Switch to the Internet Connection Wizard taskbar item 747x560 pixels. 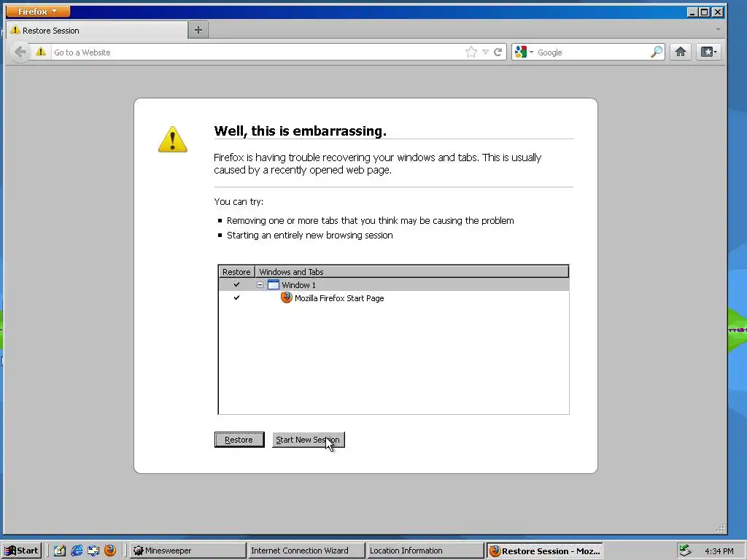(x=306, y=551)
